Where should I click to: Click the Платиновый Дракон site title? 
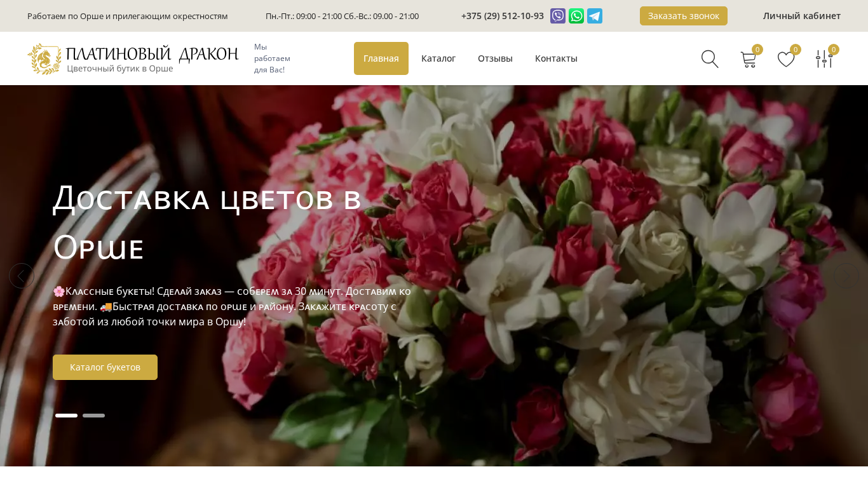coord(152,55)
